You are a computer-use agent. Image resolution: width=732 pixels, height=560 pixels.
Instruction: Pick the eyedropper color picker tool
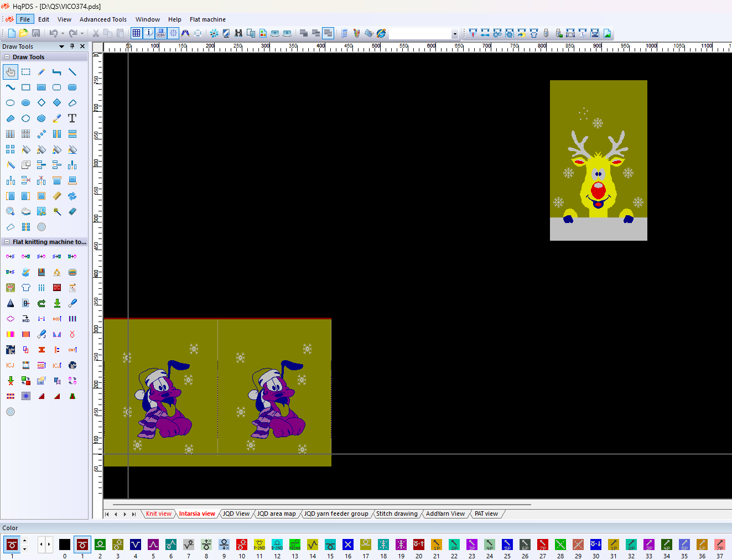tap(56, 118)
